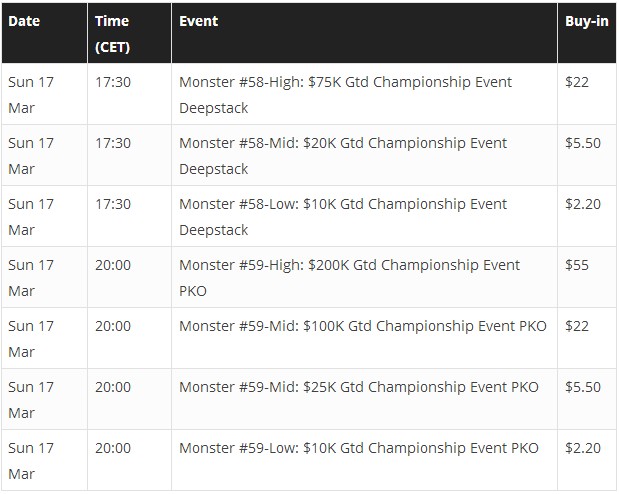Select Monster #59-High $200K Gtd event
The height and width of the screenshot is (494, 619).
(x=349, y=278)
